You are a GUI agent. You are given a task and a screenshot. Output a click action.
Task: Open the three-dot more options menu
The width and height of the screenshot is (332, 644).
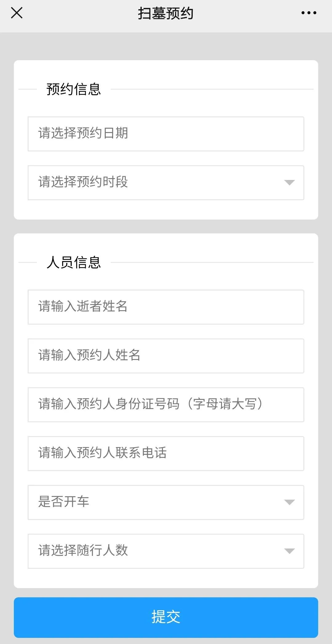309,13
